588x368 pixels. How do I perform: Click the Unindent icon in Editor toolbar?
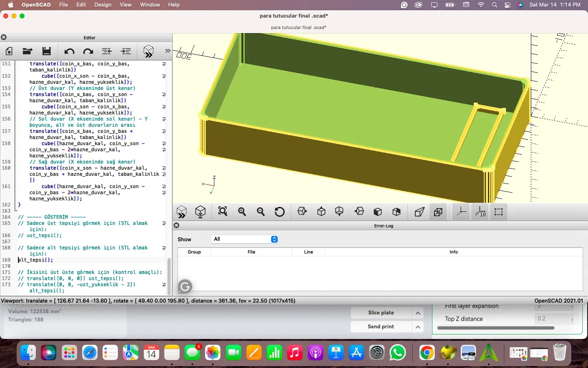107,51
